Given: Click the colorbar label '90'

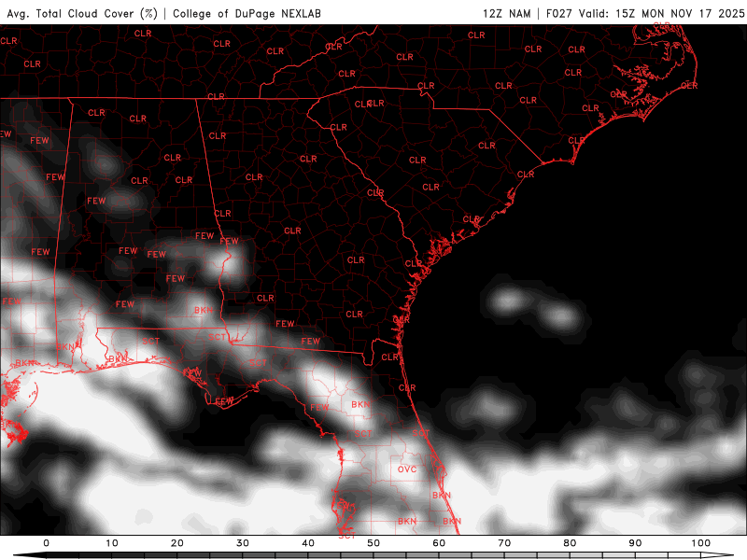Looking at the screenshot, I should click(635, 543).
